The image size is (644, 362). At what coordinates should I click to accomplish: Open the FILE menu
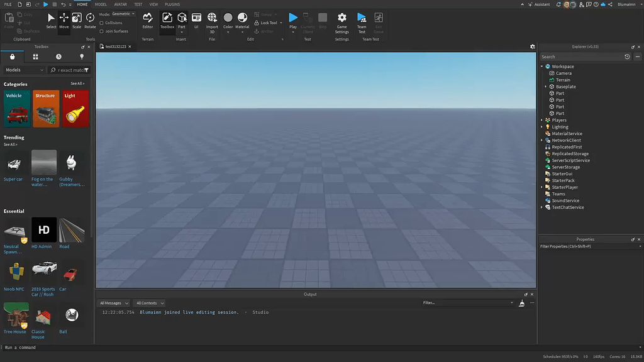click(x=9, y=4)
